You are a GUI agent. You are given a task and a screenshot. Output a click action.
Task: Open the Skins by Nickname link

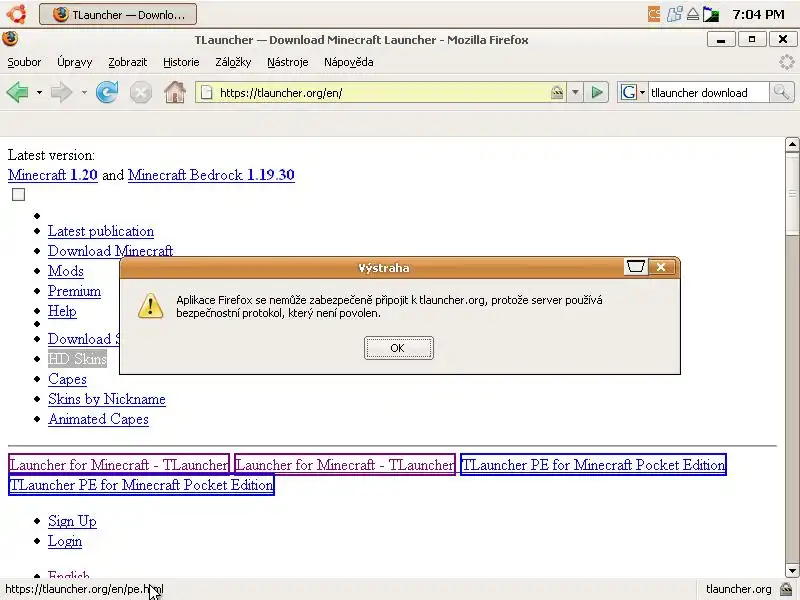tap(107, 399)
